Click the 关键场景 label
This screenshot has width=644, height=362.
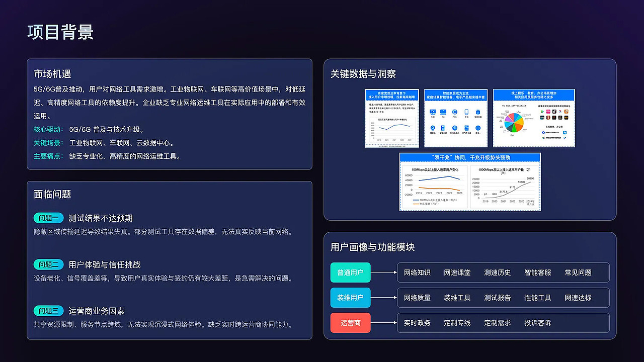49,143
